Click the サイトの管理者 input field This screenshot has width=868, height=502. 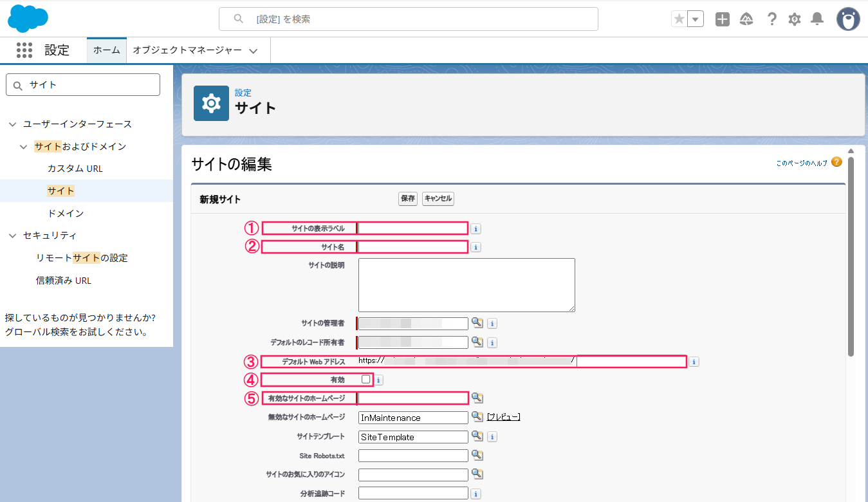[x=413, y=323]
